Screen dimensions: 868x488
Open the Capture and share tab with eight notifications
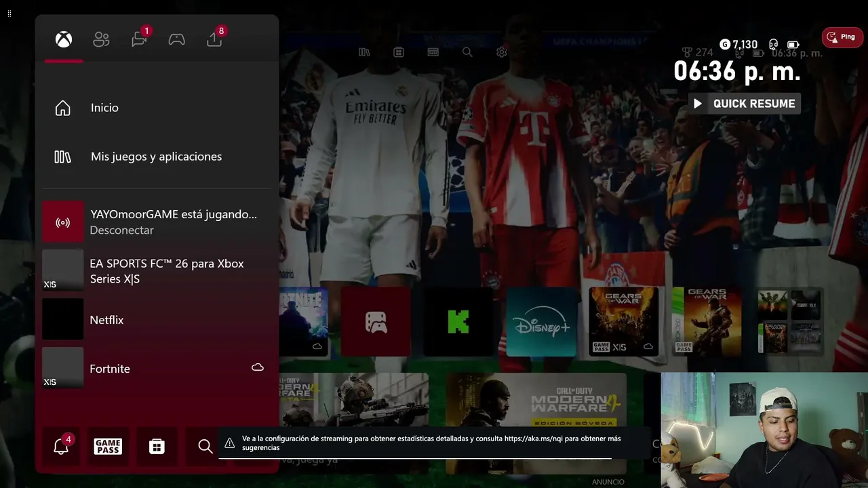[215, 39]
